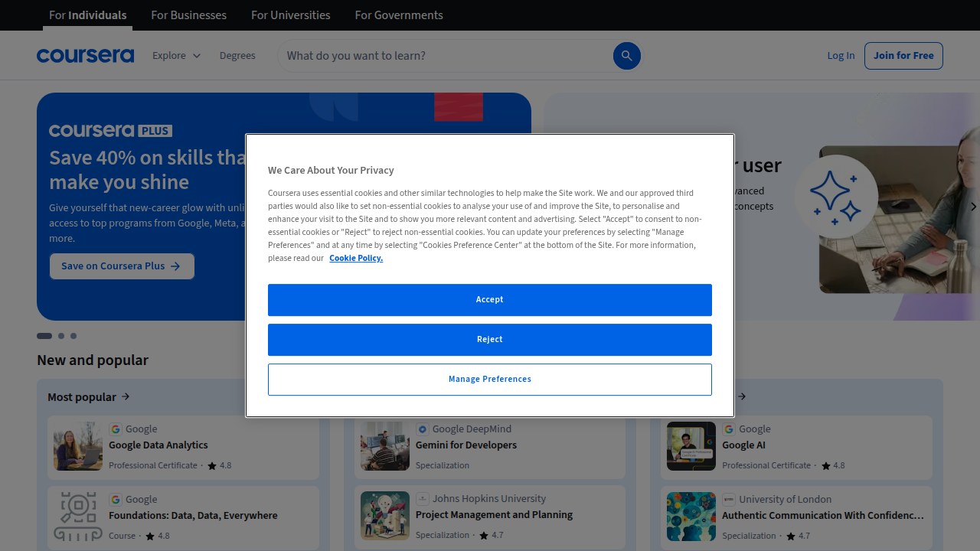Open Foundations: Data, Data, Everywhere thumbnail
Viewport: 980px width, 551px height.
click(x=78, y=517)
